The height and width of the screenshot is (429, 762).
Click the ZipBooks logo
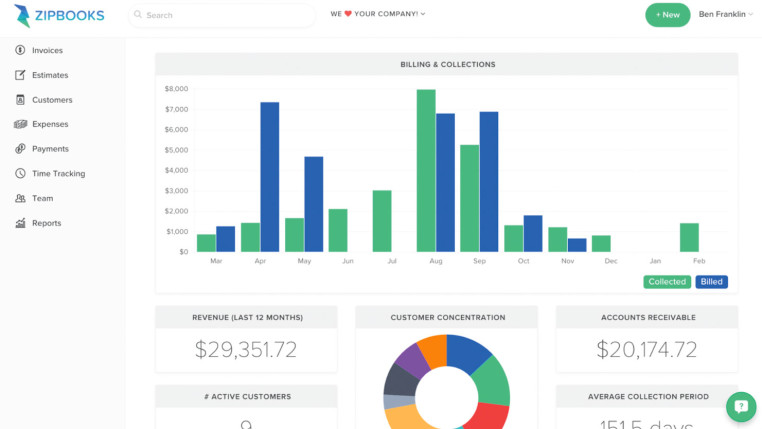click(59, 15)
